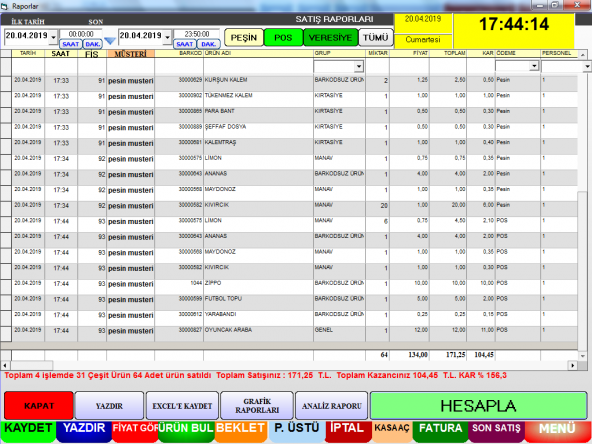The height and width of the screenshot is (444, 592).
Task: Open the ANALİZ RAPORU
Action: coord(331,406)
